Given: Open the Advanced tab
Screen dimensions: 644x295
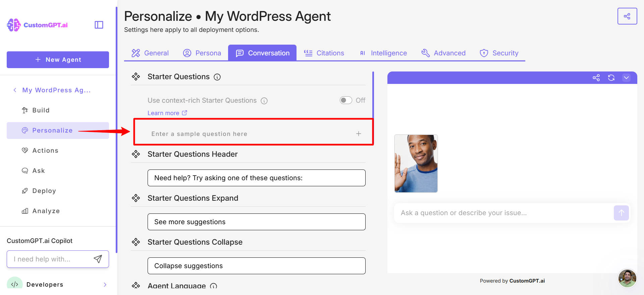Looking at the screenshot, I should (443, 53).
